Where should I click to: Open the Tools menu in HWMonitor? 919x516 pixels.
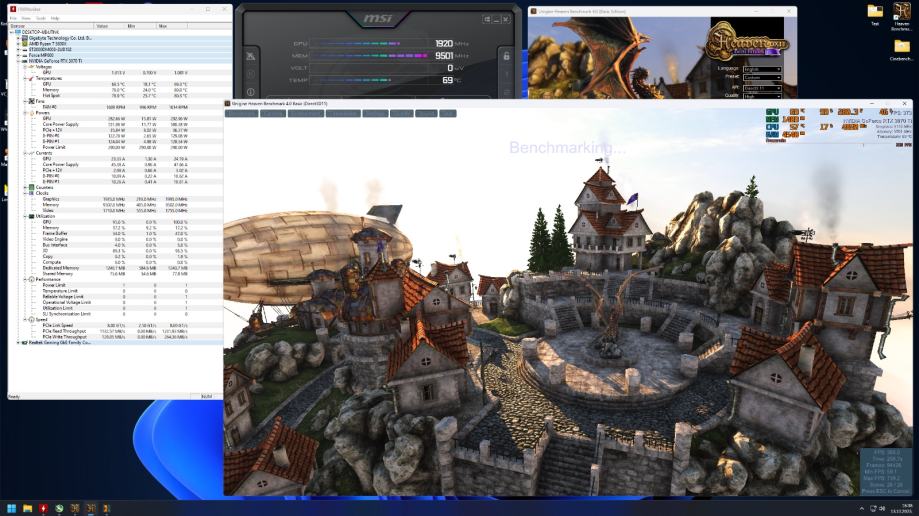coord(40,18)
